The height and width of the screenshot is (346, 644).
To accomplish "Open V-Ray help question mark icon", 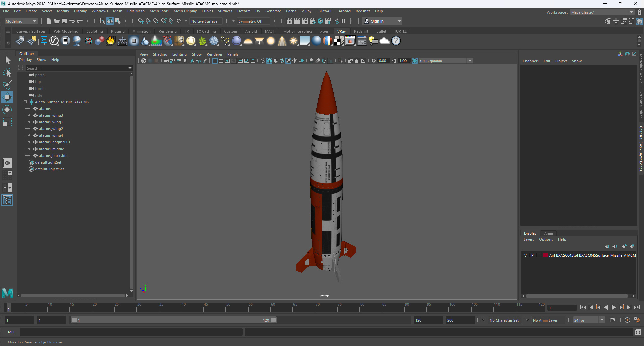I will click(396, 41).
